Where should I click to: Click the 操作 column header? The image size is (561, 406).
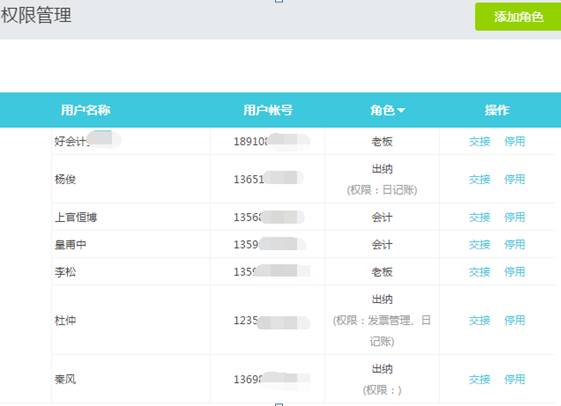click(497, 110)
